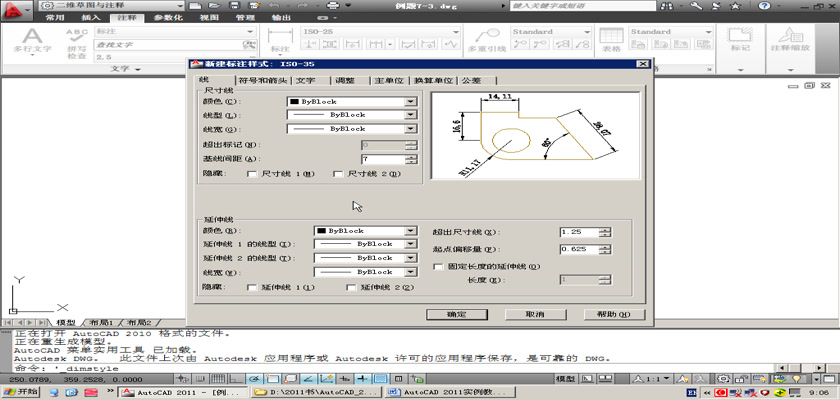Click the favorites star icon
Image resolution: width=840 pixels, height=400 pixels.
pyautogui.click(x=736, y=6)
